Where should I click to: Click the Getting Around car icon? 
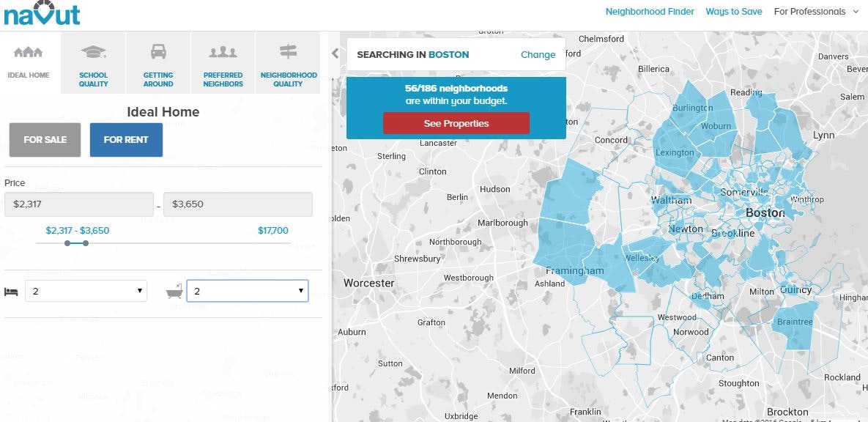tap(157, 53)
